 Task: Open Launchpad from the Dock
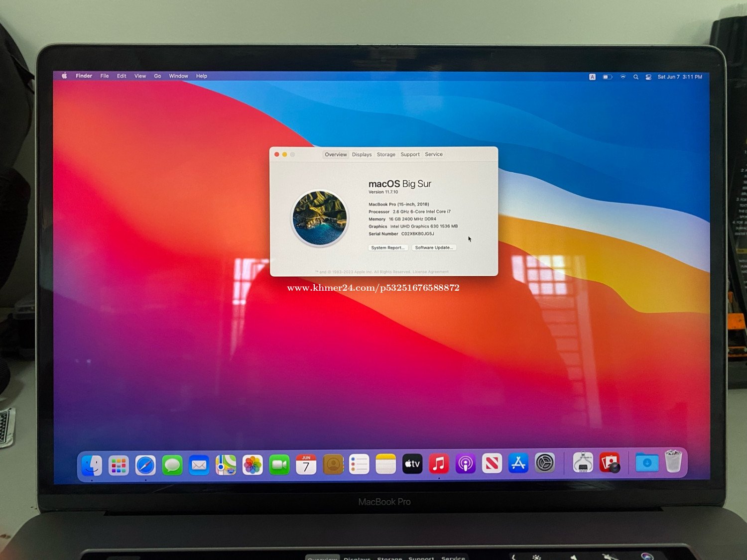119,465
